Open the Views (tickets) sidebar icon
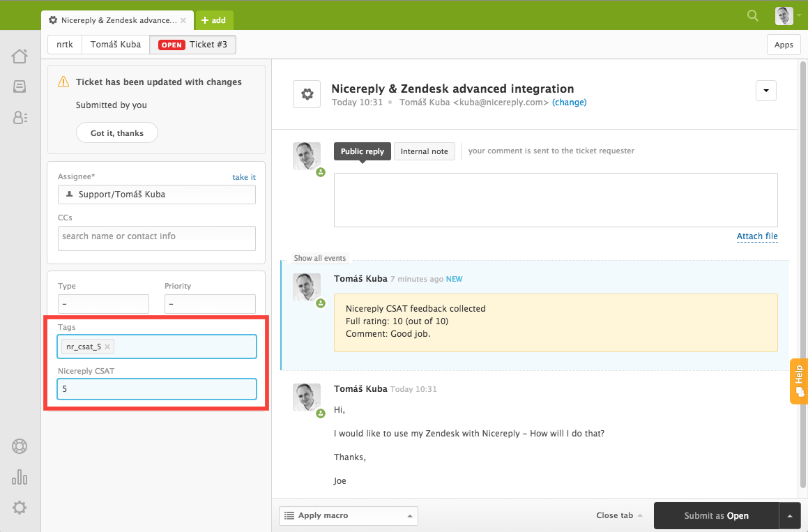This screenshot has height=532, width=808. (x=20, y=86)
